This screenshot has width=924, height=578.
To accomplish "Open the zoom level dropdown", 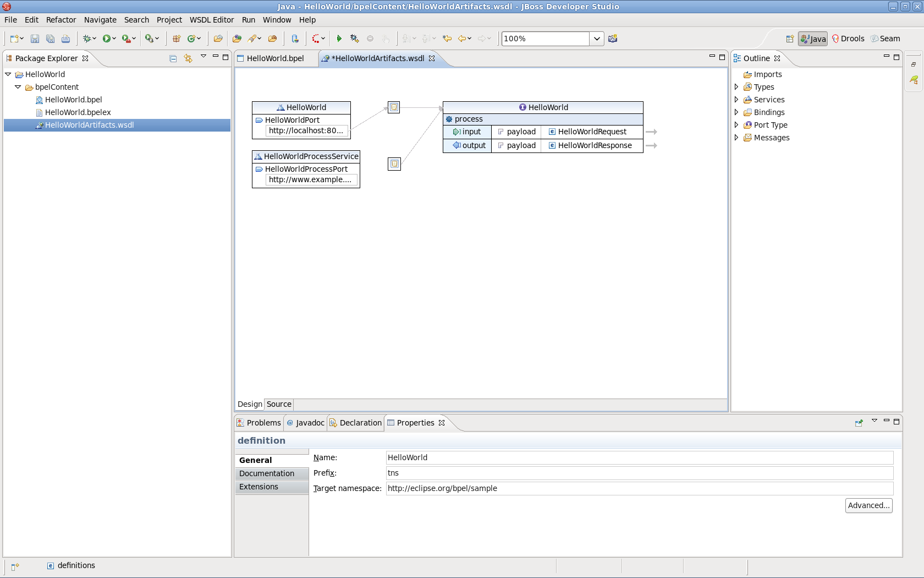I will coord(597,39).
